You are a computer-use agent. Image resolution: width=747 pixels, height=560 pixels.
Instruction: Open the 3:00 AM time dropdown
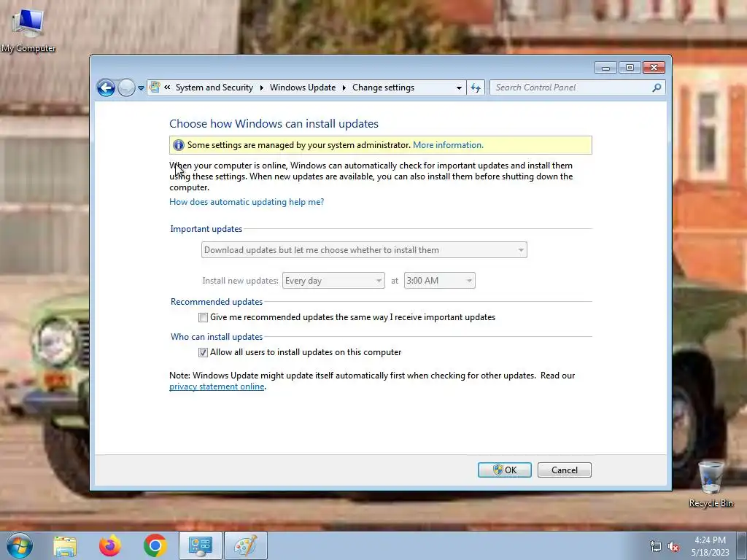coord(439,281)
